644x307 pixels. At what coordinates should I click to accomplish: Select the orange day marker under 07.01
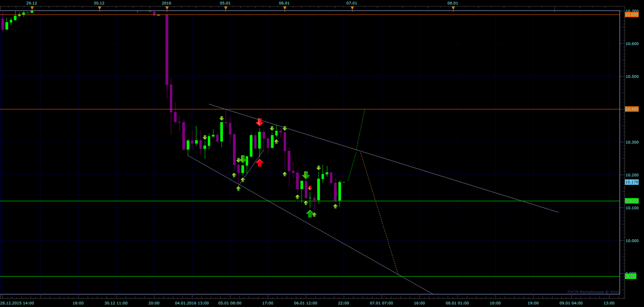point(352,8)
